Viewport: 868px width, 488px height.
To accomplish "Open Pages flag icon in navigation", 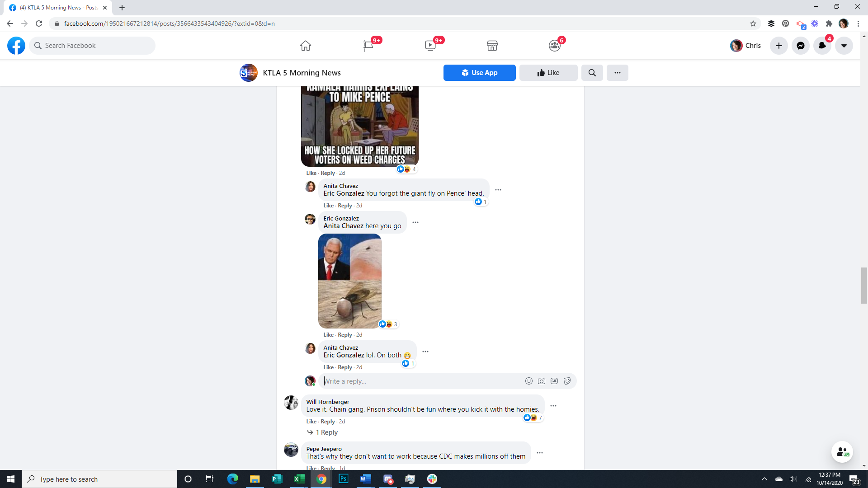I will tap(368, 46).
